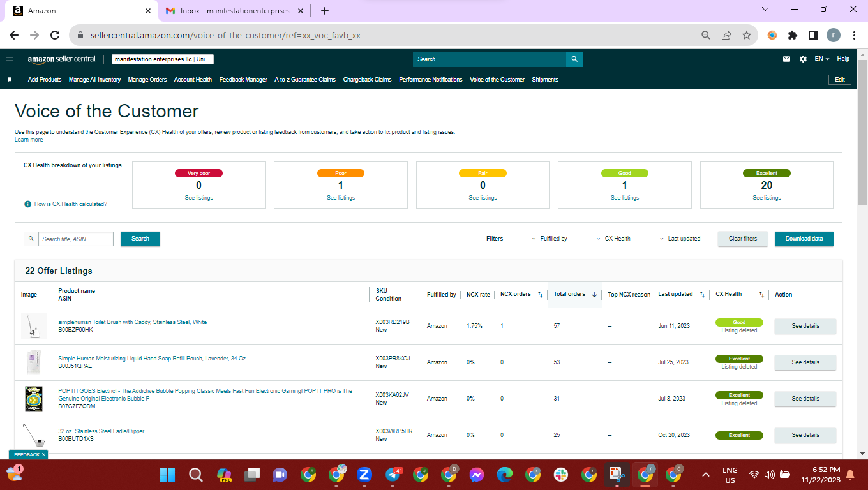Open the Last updated filter dropdown

680,239
